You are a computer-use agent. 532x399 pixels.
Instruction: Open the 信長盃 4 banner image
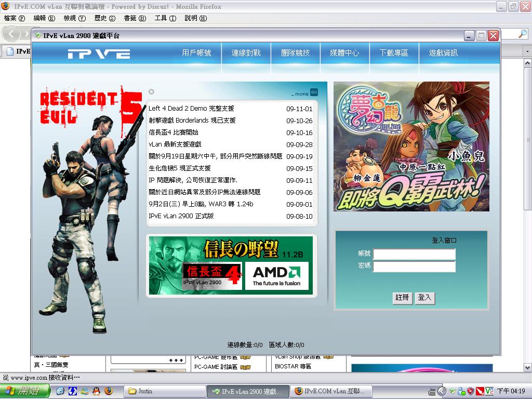tap(212, 276)
